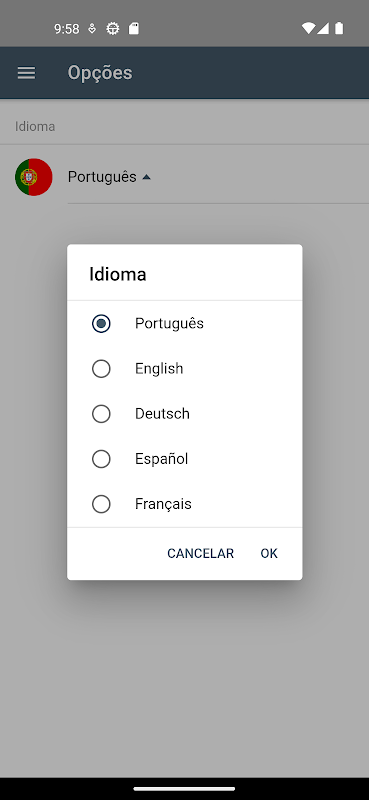The width and height of the screenshot is (369, 800).
Task: Select the English radio button
Action: (x=101, y=369)
